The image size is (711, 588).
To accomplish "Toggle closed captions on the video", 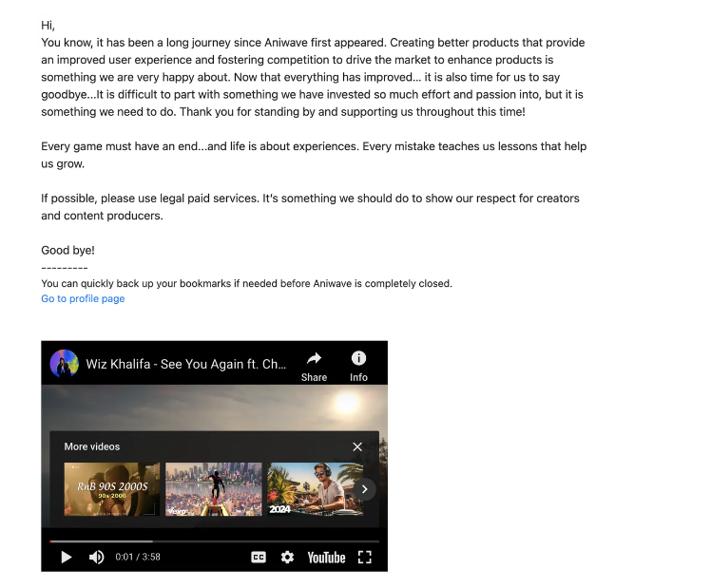I will [259, 557].
